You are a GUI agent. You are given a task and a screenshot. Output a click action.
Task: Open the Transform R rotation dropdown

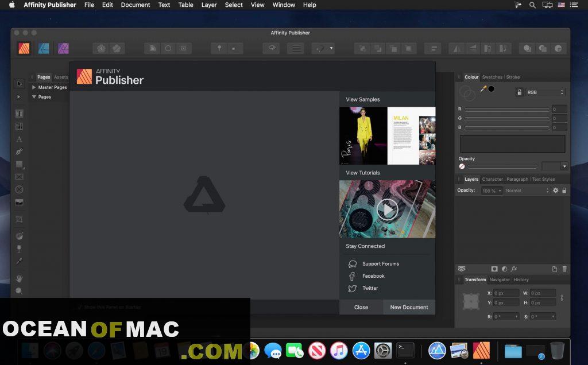coord(516,317)
